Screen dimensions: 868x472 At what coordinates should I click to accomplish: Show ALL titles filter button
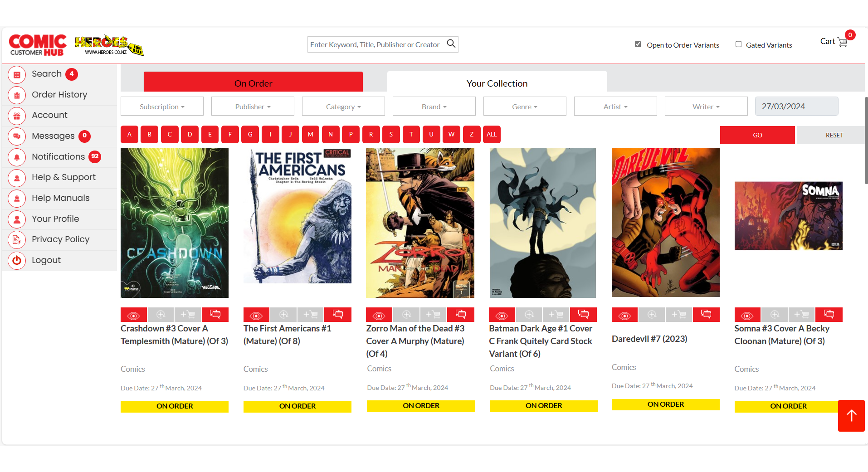(x=492, y=134)
